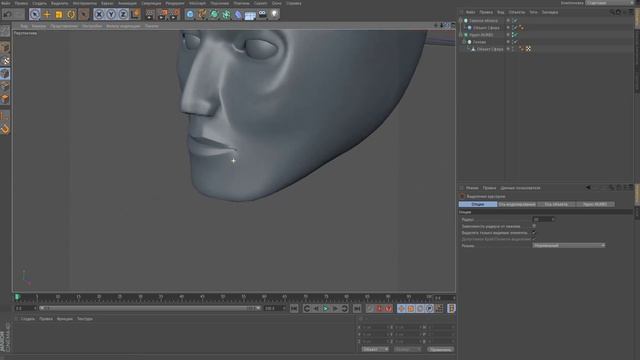Switch to the Опции tab in attributes
The height and width of the screenshot is (360, 640).
(x=478, y=204)
